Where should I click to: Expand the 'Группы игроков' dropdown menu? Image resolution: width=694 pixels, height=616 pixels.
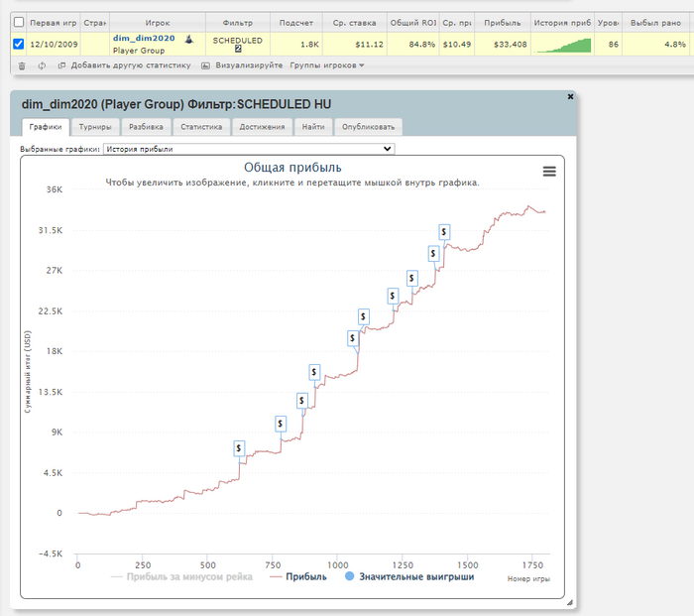click(x=326, y=65)
